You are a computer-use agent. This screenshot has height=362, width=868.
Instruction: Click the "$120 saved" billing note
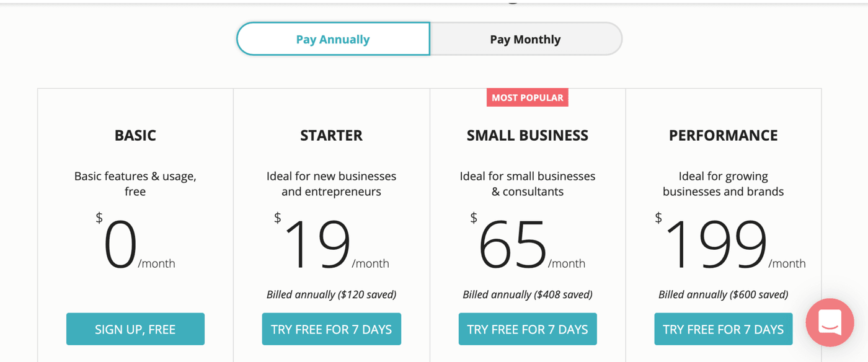pos(331,294)
